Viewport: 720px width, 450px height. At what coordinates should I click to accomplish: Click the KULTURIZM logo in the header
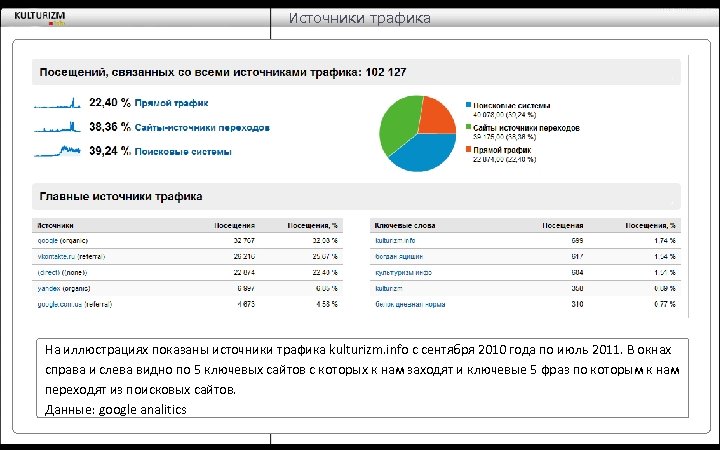[x=40, y=18]
